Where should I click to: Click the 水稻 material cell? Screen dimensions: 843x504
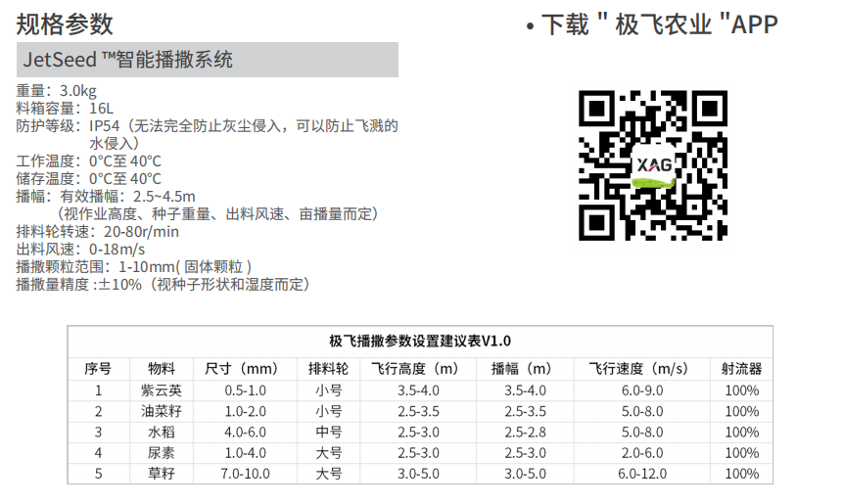tap(162, 433)
